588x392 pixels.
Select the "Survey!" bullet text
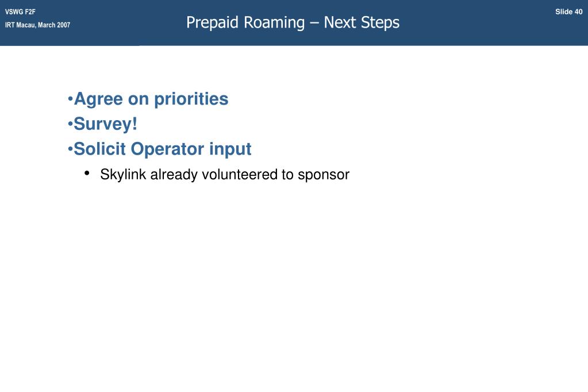(x=105, y=124)
